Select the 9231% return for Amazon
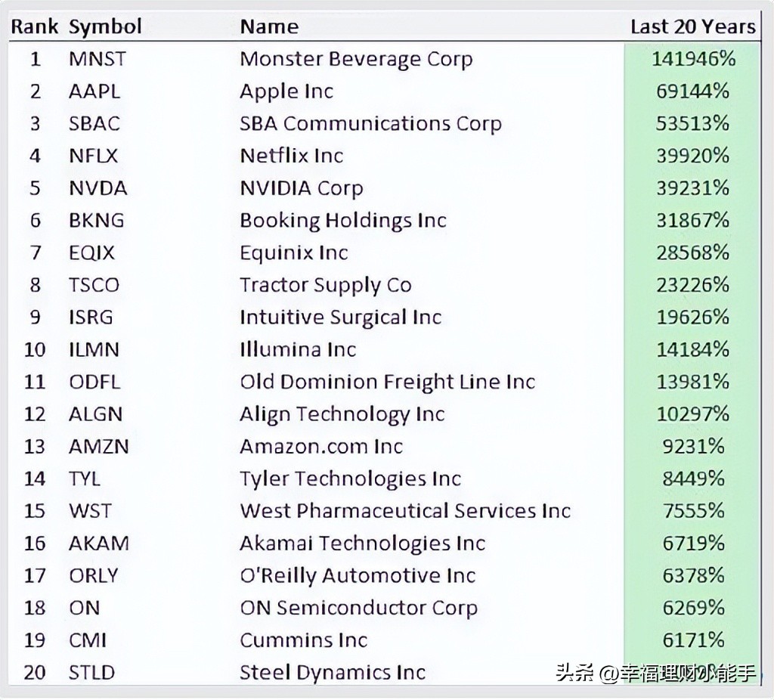This screenshot has height=700, width=774. [x=692, y=447]
